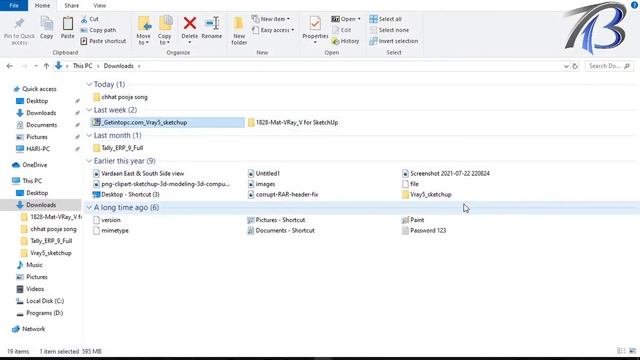Click This PC in address bar
640x360 pixels.
coord(82,66)
